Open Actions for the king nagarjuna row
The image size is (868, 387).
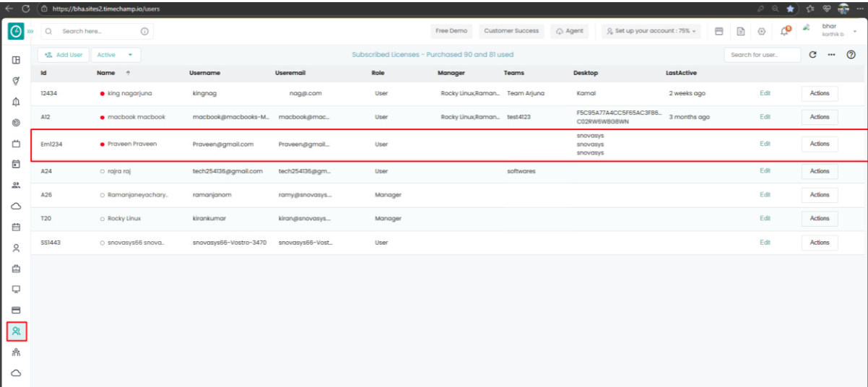coord(820,93)
